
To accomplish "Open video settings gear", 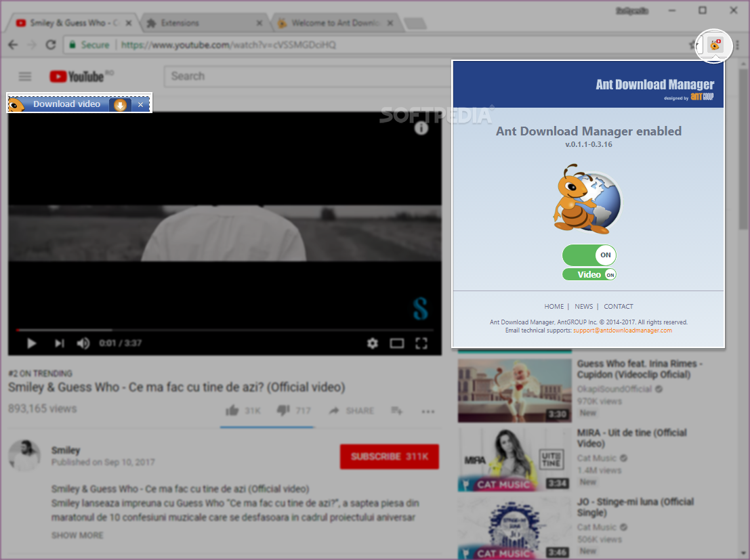I will coord(372,343).
